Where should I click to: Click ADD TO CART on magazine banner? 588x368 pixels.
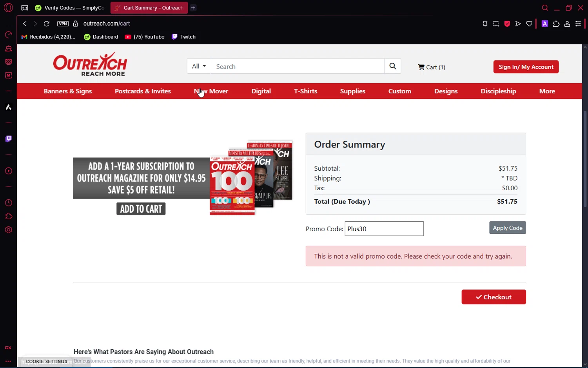point(141,209)
